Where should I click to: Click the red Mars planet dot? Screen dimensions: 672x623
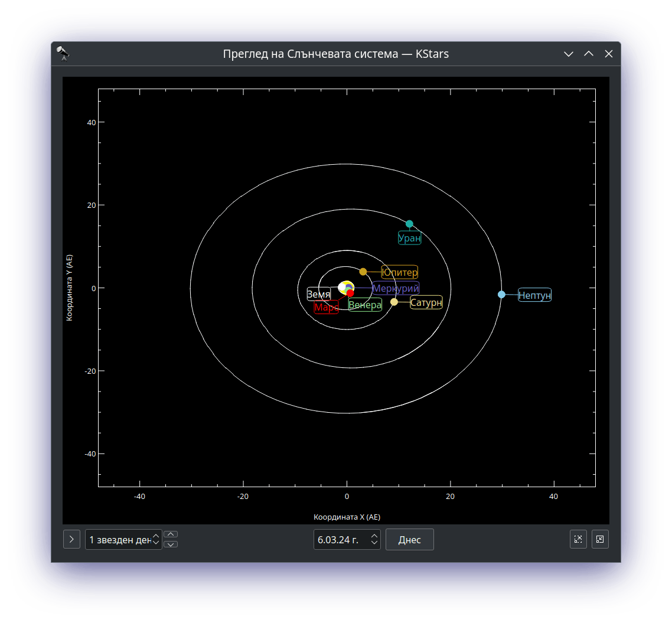350,293
